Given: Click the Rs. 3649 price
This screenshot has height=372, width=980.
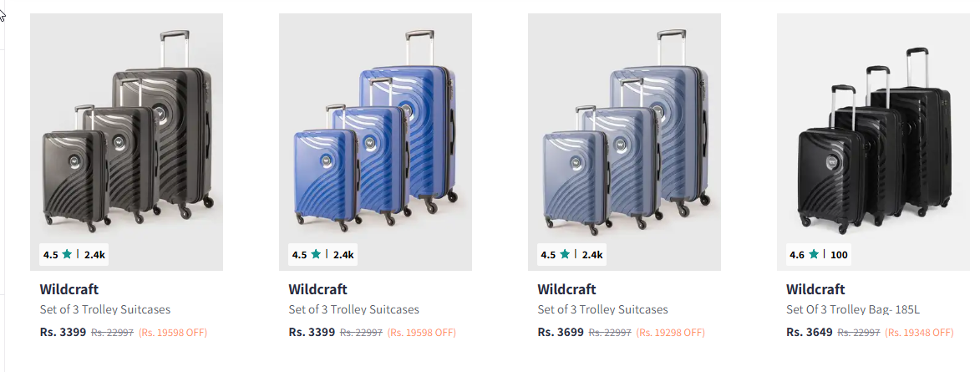Looking at the screenshot, I should point(810,332).
